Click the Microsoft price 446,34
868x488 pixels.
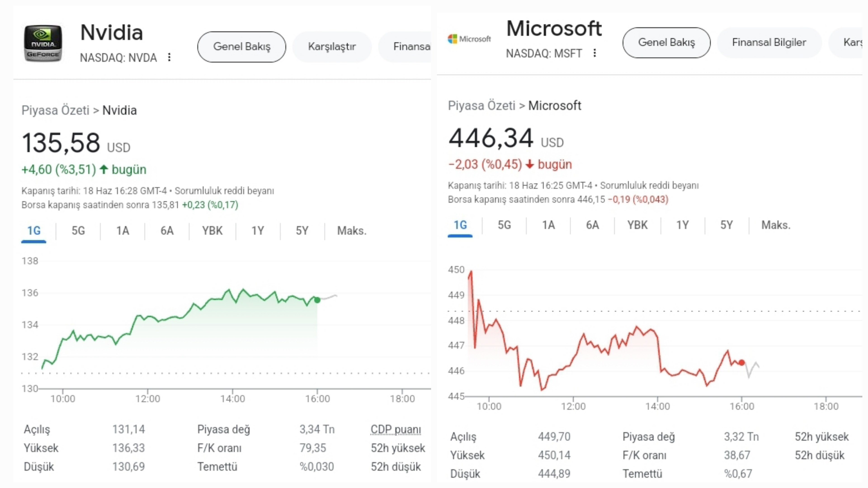click(491, 138)
